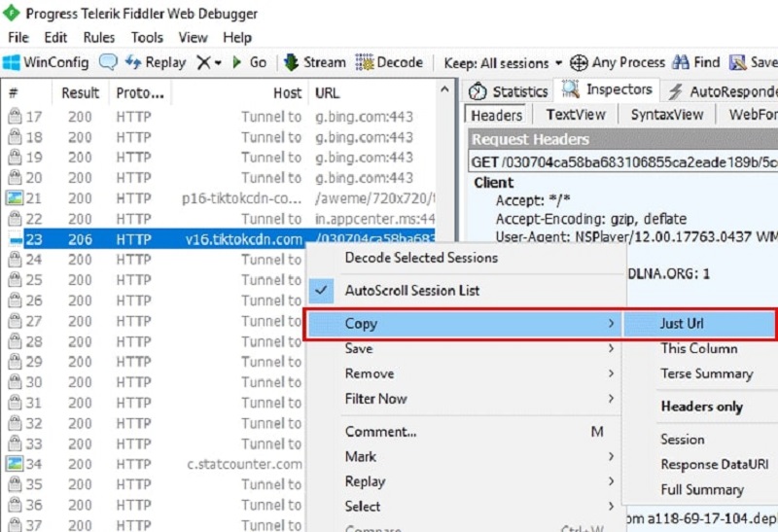Expand the Remove submenu
The height and width of the screenshot is (532, 778).
pyautogui.click(x=464, y=373)
